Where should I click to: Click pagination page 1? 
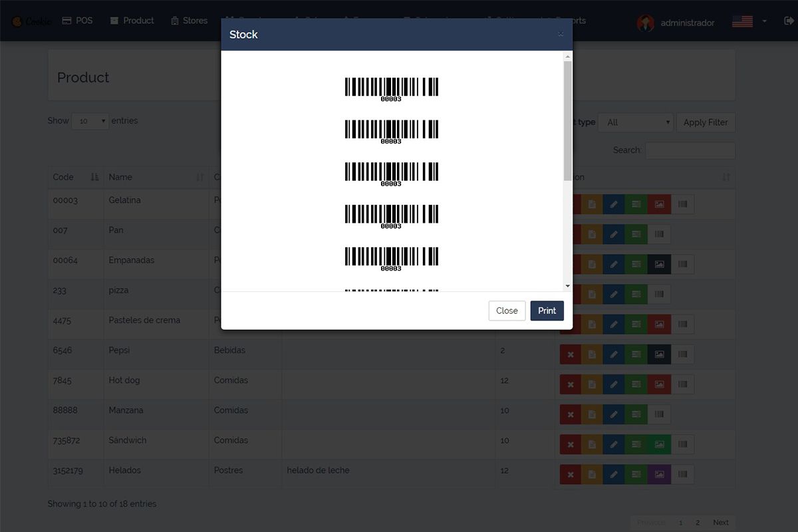pos(681,523)
